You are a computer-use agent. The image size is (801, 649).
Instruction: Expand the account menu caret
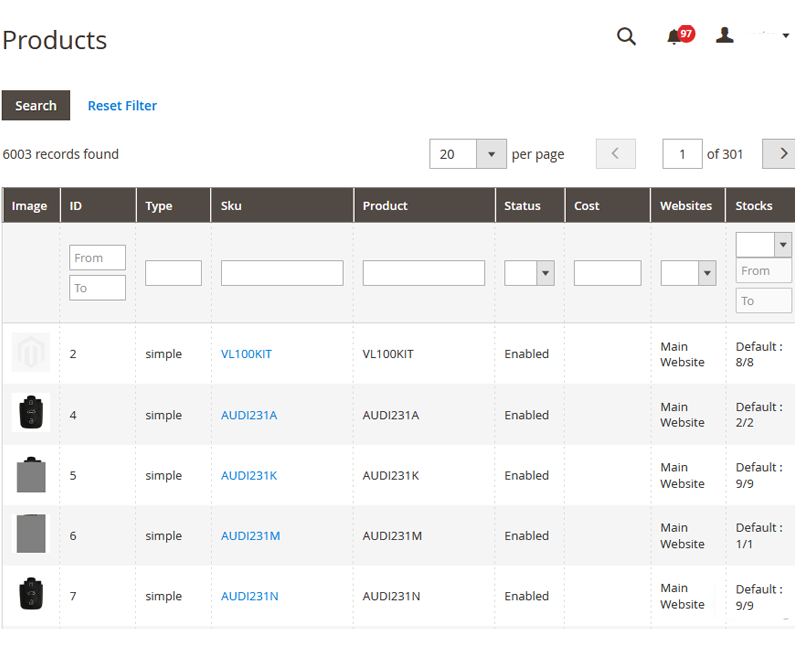pos(783,36)
